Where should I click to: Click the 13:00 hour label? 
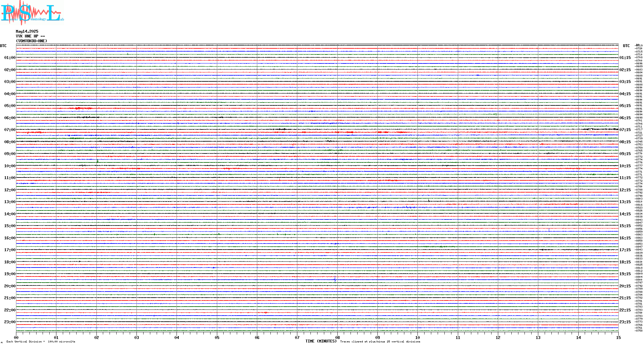(10, 202)
